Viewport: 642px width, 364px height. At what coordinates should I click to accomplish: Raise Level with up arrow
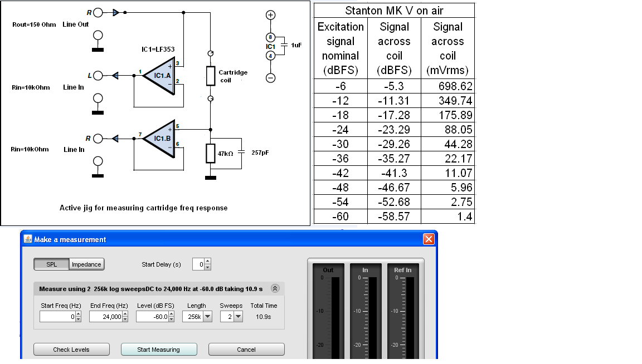(171, 314)
